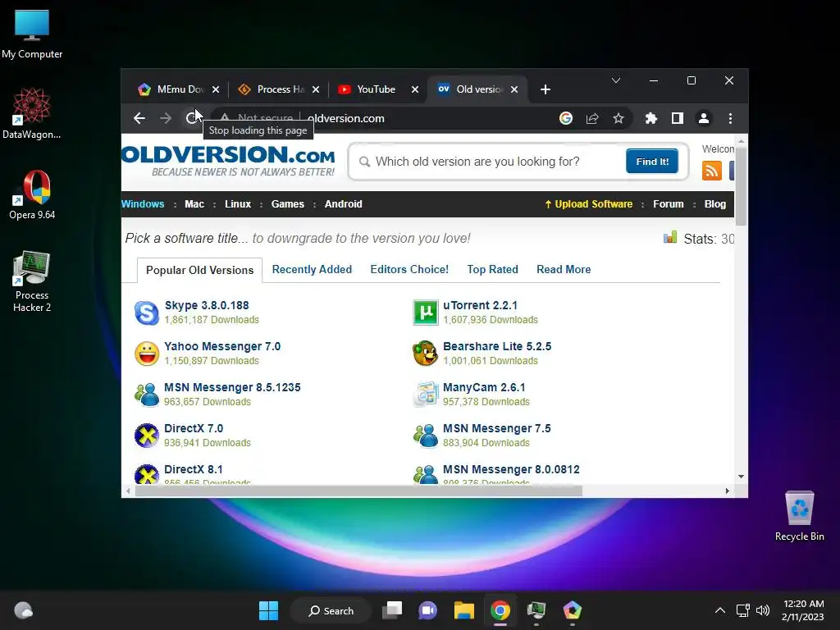Open Chrome extensions puzzle icon

click(x=651, y=118)
